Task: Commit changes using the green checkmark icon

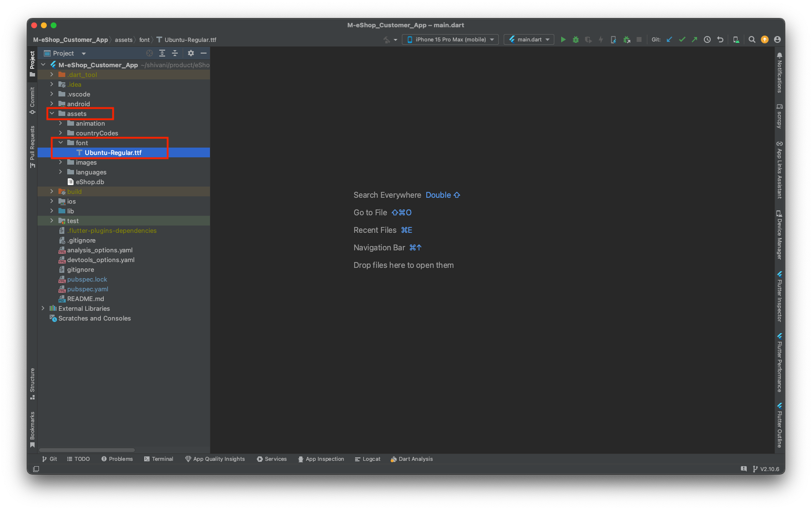Action: coord(682,39)
